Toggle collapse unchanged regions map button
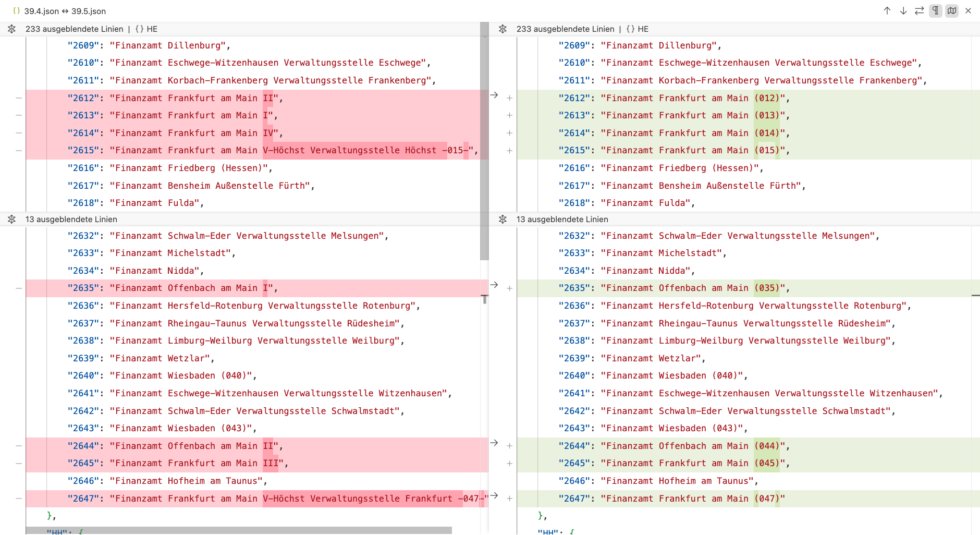Image resolution: width=980 pixels, height=535 pixels. (x=952, y=11)
